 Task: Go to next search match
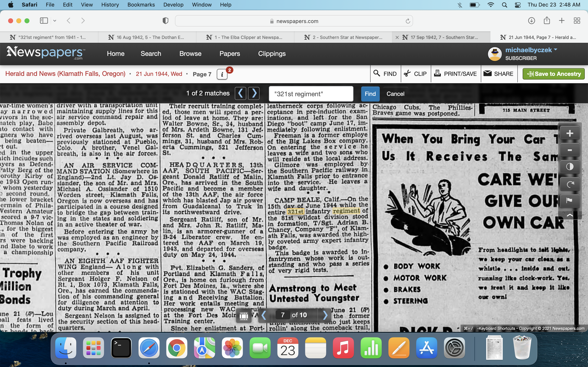click(x=254, y=93)
